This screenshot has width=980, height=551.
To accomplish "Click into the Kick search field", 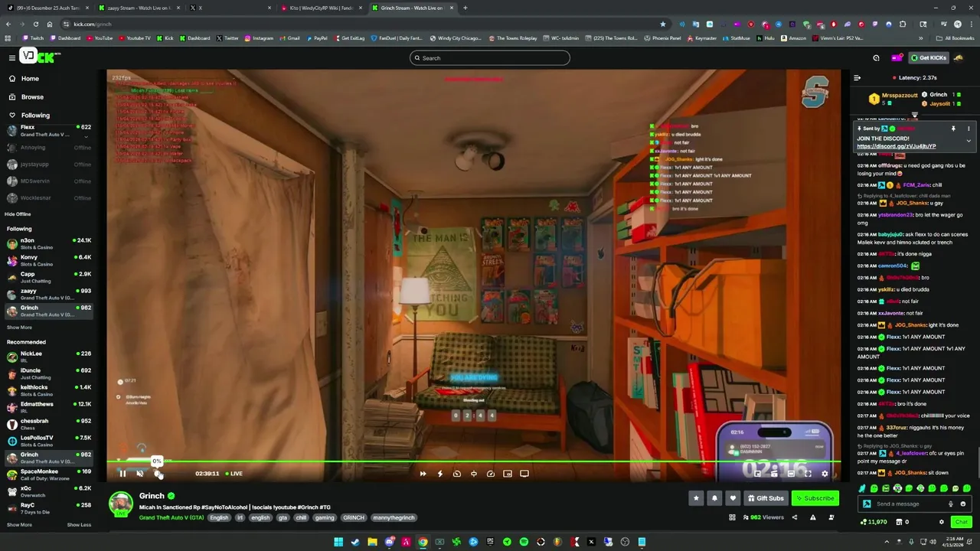I will coord(490,58).
